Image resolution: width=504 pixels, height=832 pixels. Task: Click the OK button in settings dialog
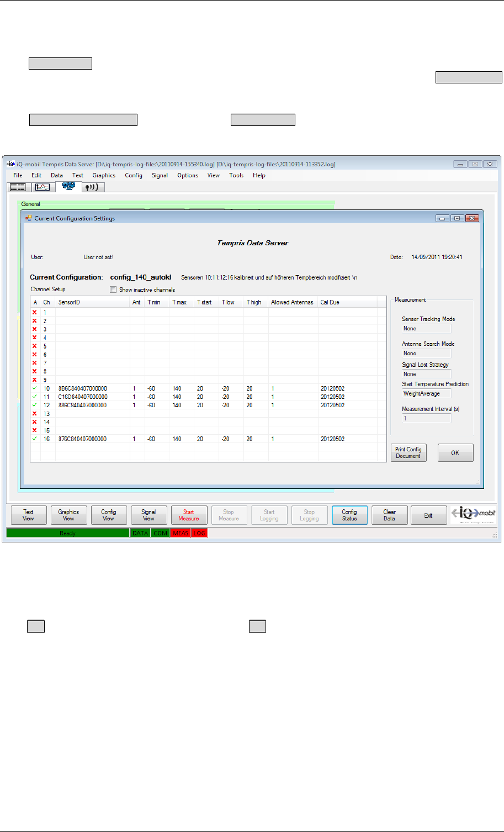[455, 452]
